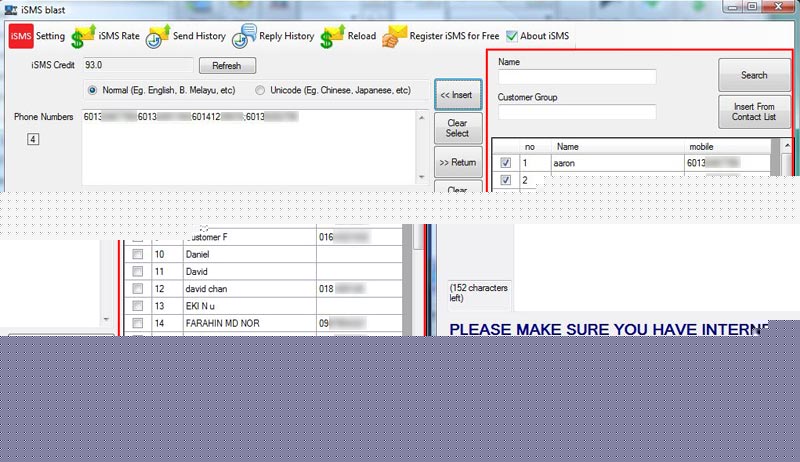Click the '(152 characters left)' label

[x=479, y=293]
